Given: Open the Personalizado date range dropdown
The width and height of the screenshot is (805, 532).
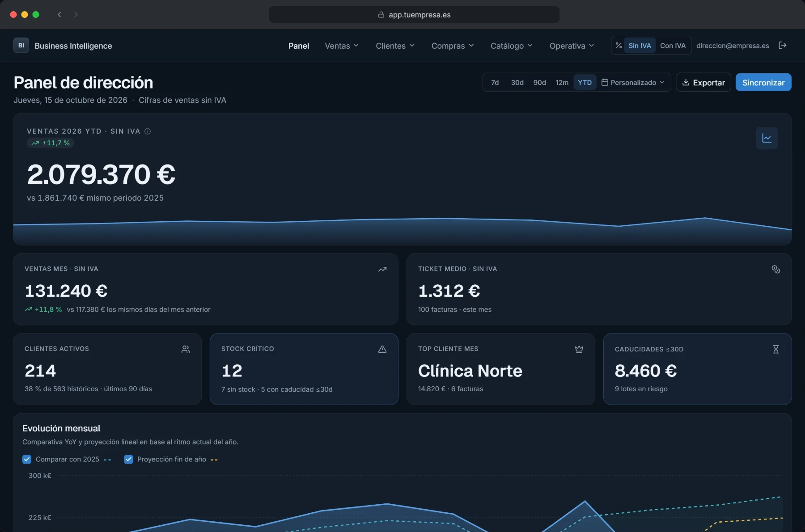Looking at the screenshot, I should (633, 82).
